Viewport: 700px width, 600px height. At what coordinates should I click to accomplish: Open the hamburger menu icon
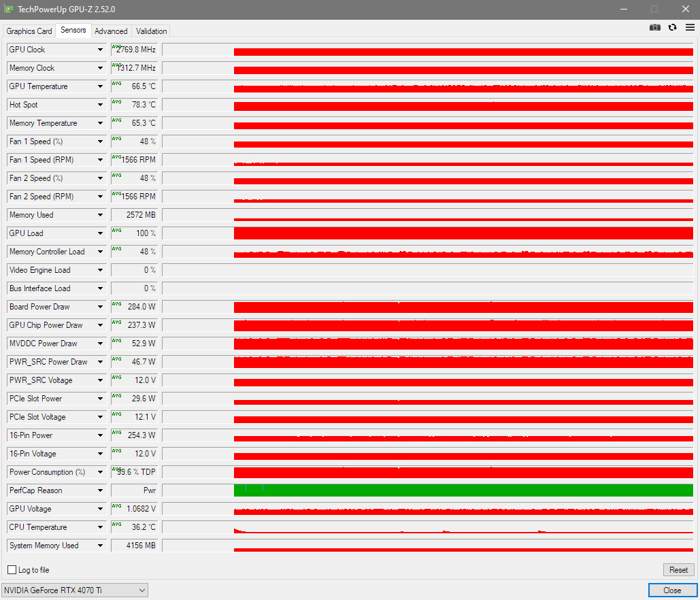(x=690, y=28)
